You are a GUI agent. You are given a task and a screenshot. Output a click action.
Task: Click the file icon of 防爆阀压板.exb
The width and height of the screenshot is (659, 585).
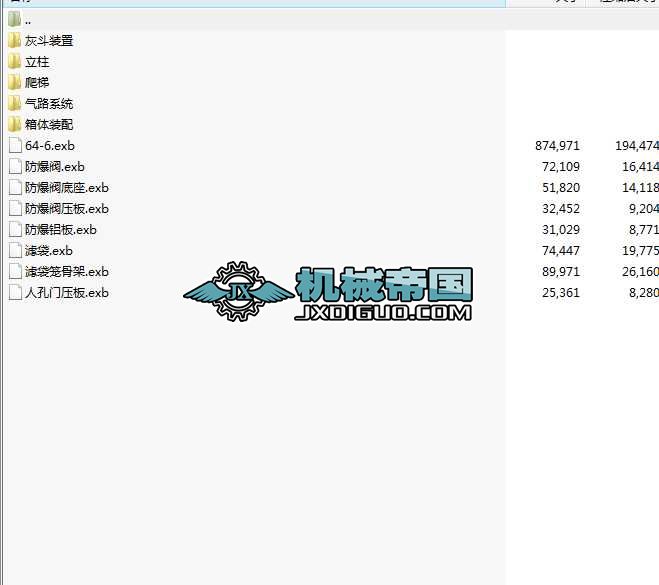click(15, 208)
